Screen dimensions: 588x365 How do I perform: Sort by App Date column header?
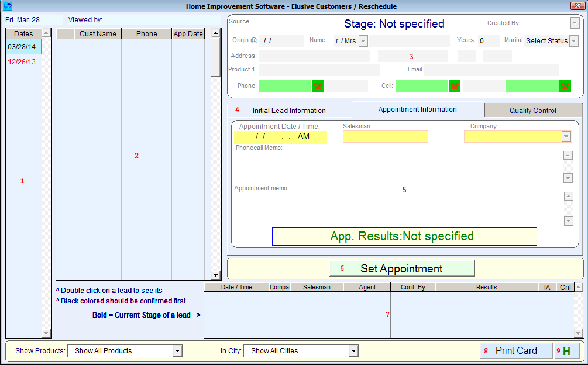tap(188, 33)
